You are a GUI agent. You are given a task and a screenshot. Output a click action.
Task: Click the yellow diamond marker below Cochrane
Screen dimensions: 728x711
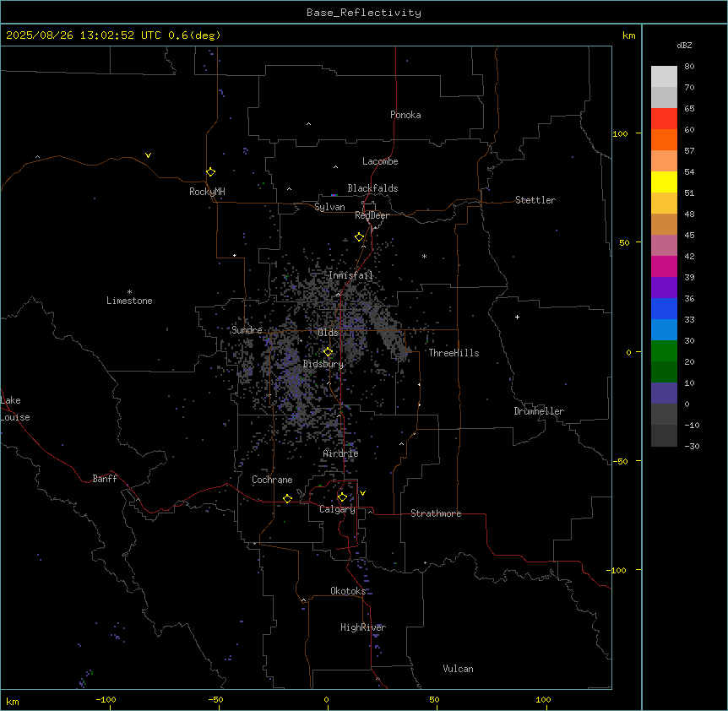click(x=287, y=498)
